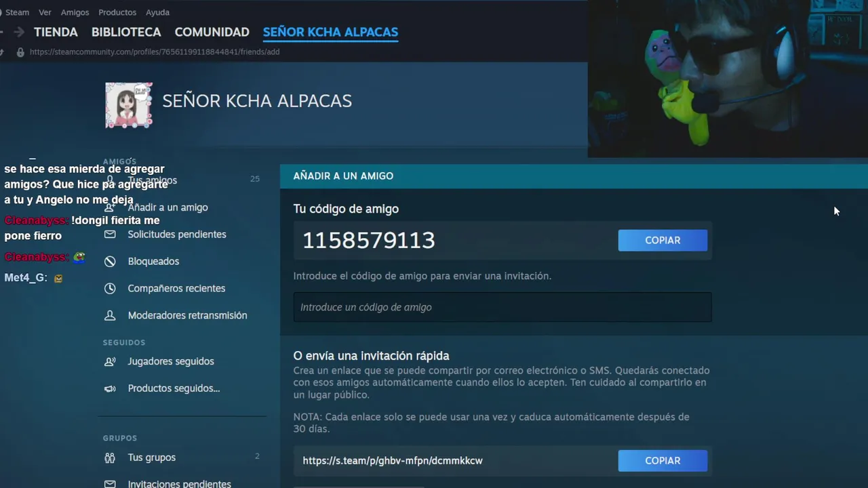Open Compañeros recientes
The image size is (868, 488).
(176, 289)
